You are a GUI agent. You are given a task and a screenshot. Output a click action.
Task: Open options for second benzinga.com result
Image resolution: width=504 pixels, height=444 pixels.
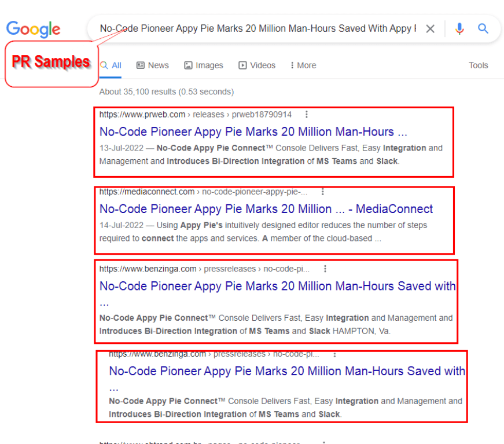pos(334,354)
